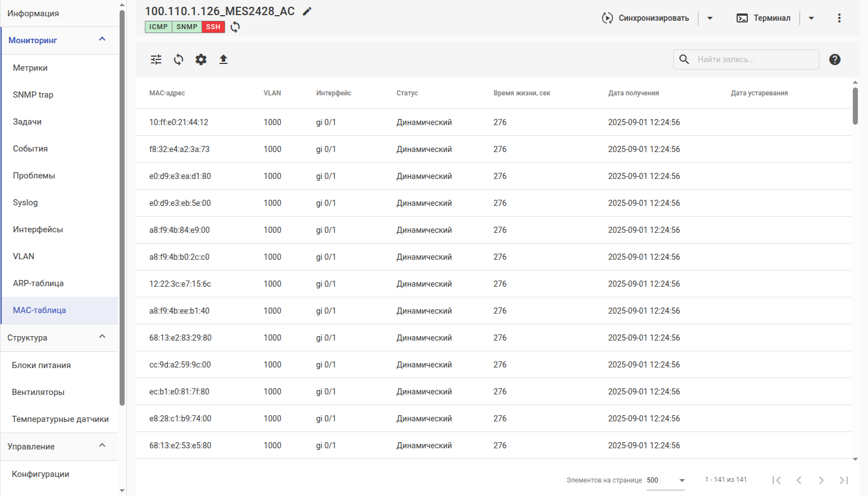This screenshot has width=868, height=496.
Task: Jump to the last page
Action: coord(844,480)
